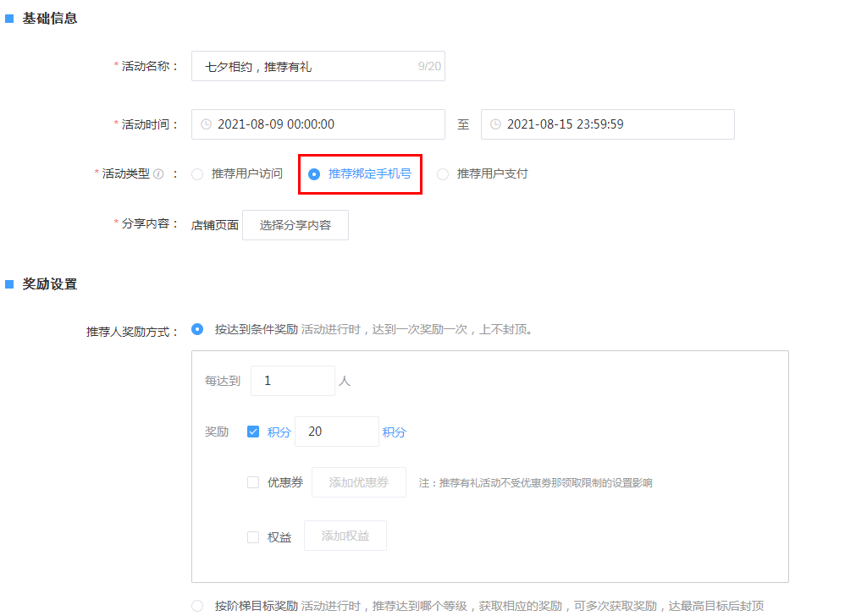The width and height of the screenshot is (867, 616).
Task: Select the 推荐用户访问 radio option
Action: click(x=196, y=174)
